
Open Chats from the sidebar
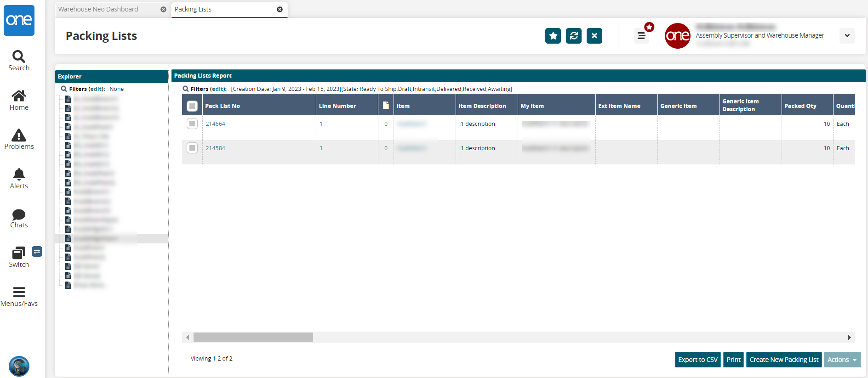(19, 218)
